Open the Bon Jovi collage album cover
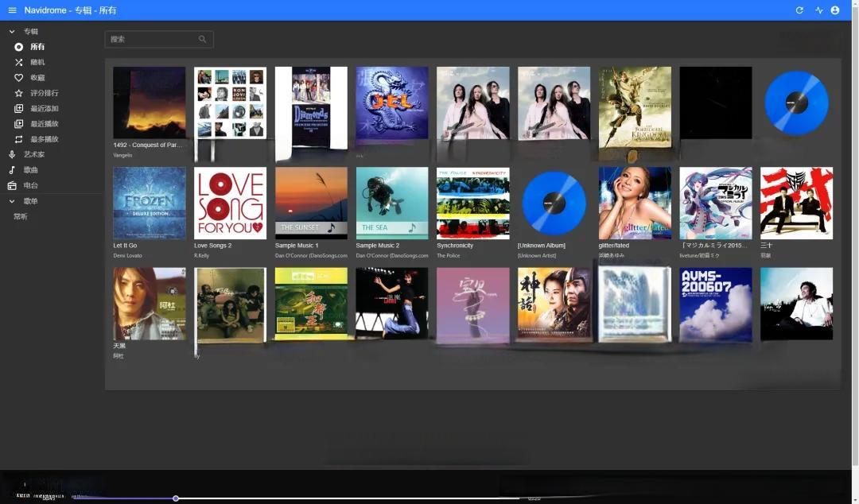Image resolution: width=859 pixels, height=504 pixels. pyautogui.click(x=230, y=103)
